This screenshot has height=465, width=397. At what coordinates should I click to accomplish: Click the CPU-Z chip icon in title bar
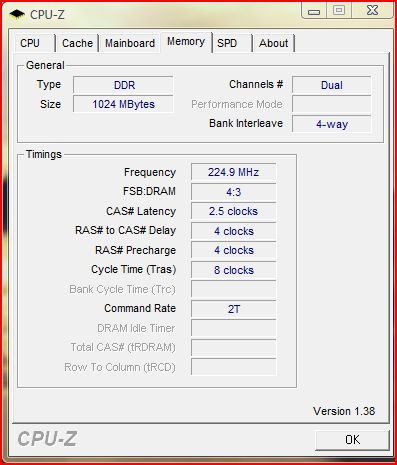click(x=16, y=14)
